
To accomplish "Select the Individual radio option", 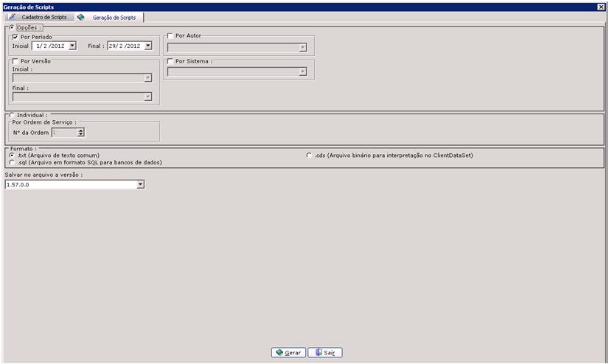I will tap(11, 115).
